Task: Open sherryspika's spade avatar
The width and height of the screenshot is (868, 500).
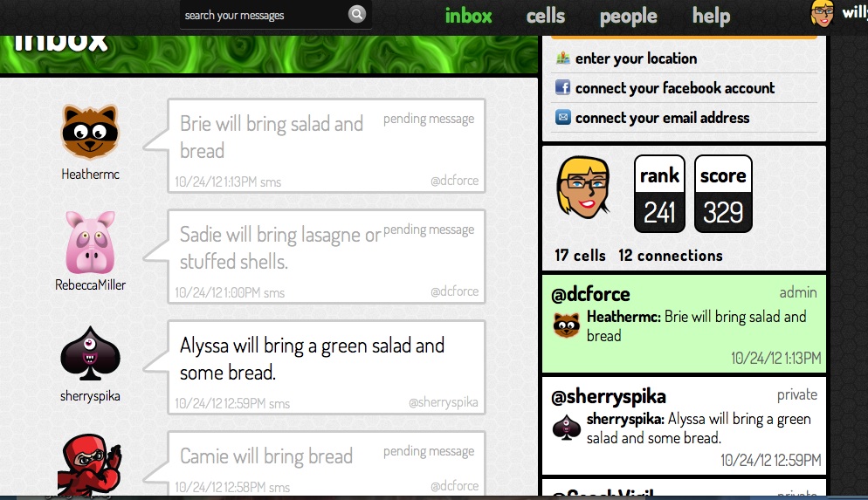Action: (x=90, y=354)
